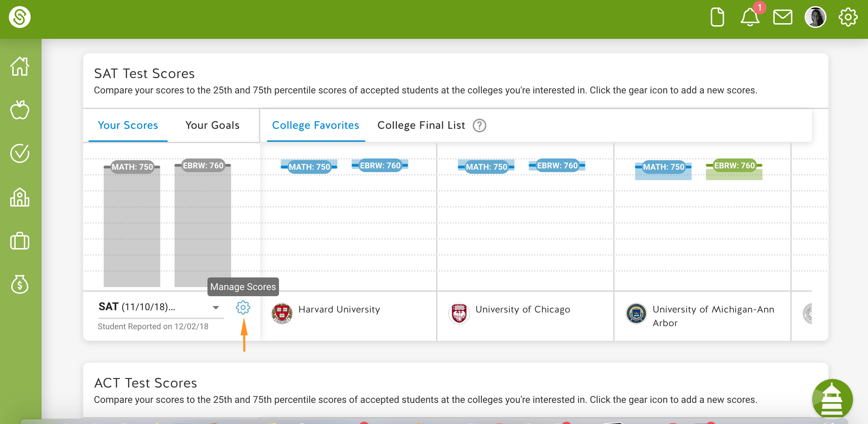Click the document icon in header

tap(717, 17)
